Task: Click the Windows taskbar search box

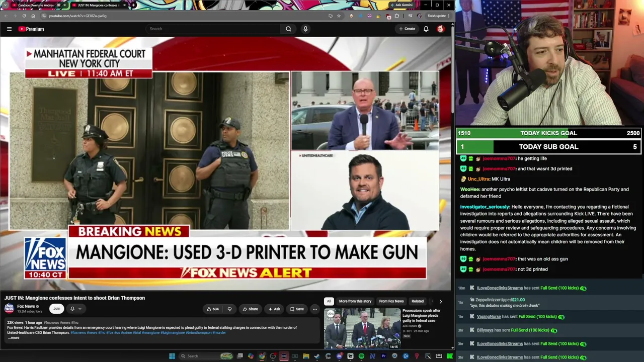Action: coord(205,356)
